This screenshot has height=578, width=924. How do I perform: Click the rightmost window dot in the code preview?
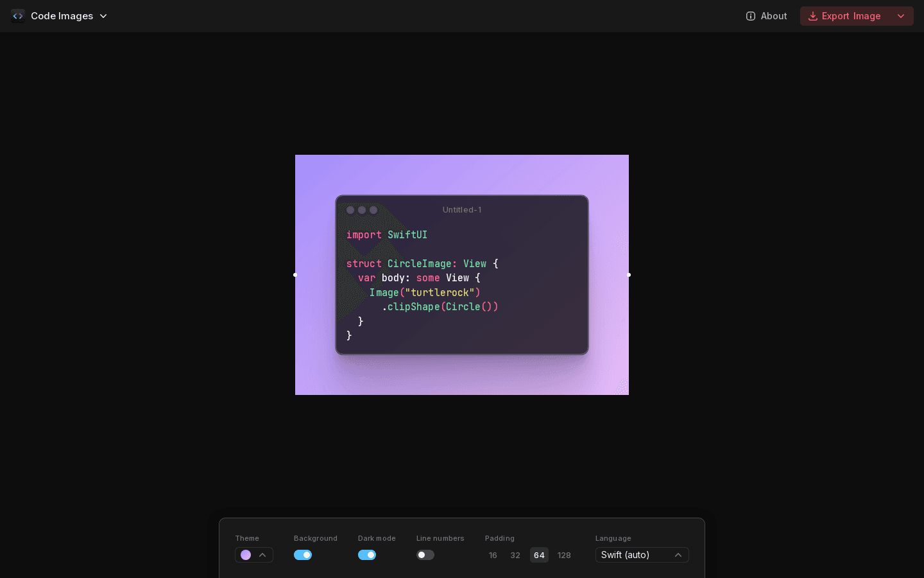373,210
